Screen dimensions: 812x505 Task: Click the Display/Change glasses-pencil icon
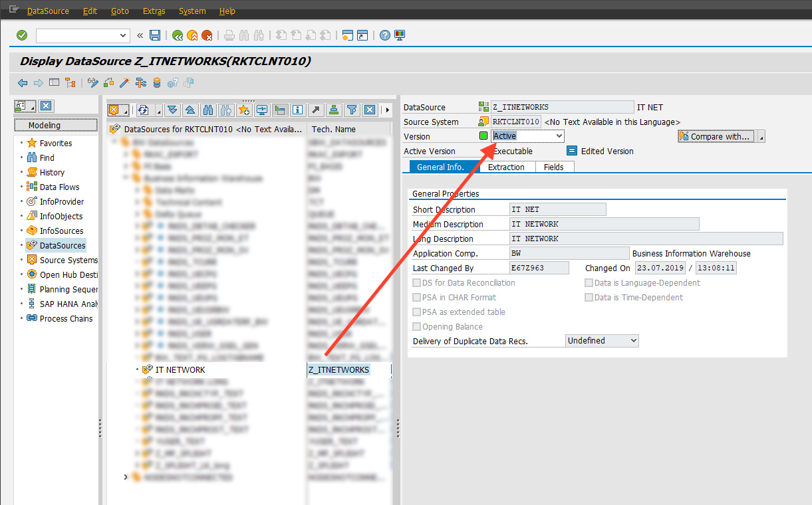(x=92, y=83)
